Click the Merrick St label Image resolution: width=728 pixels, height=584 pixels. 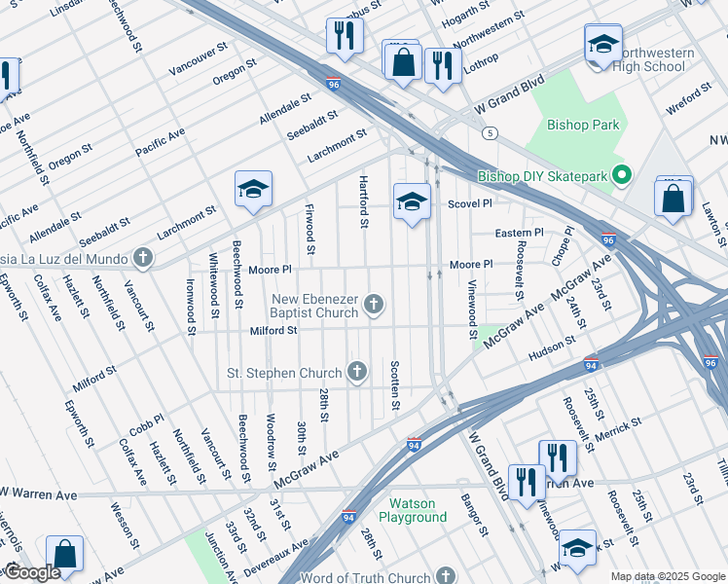618,429
